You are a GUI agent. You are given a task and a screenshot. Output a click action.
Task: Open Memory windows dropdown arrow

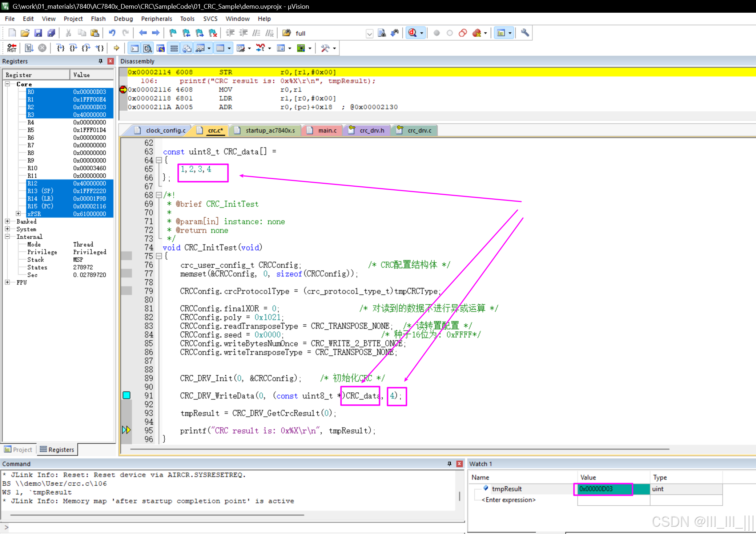229,48
